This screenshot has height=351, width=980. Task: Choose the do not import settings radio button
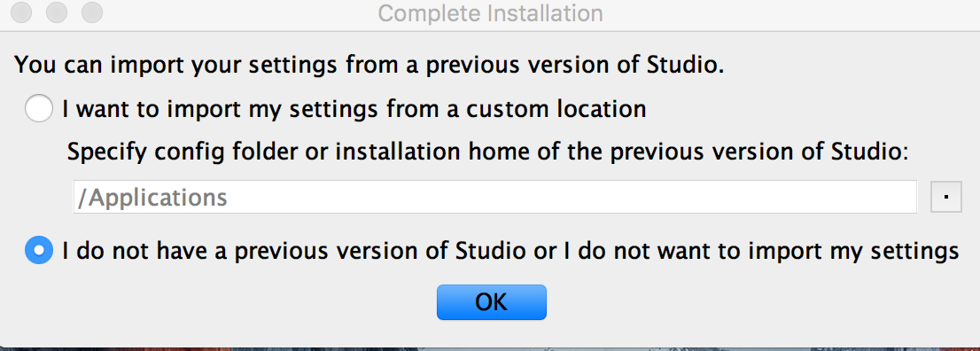pos(39,250)
